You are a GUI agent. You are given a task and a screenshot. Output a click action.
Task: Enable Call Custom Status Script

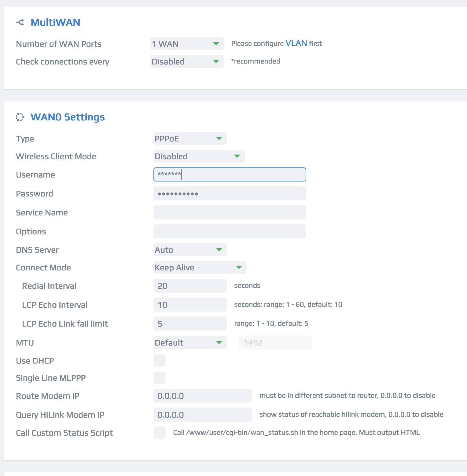coord(159,433)
